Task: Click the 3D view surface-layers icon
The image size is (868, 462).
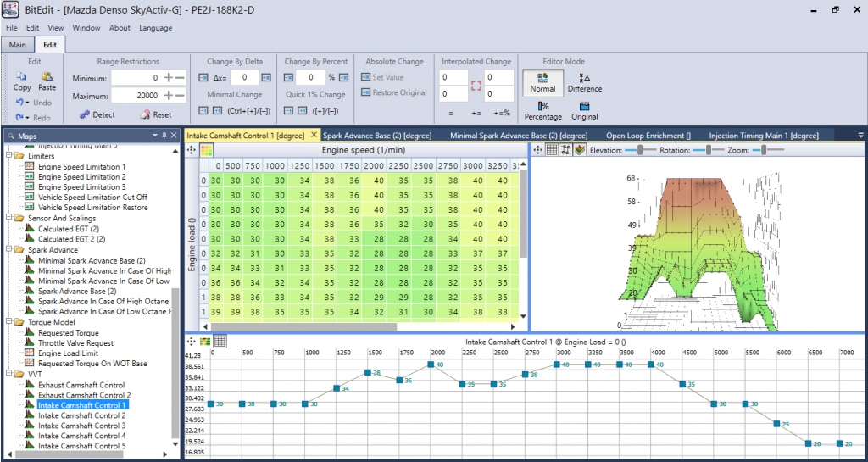Action: [580, 150]
